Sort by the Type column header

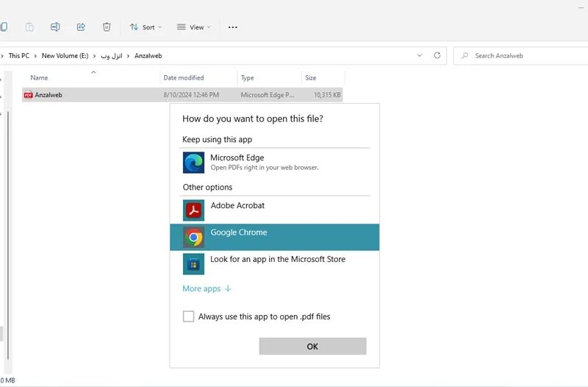point(269,78)
